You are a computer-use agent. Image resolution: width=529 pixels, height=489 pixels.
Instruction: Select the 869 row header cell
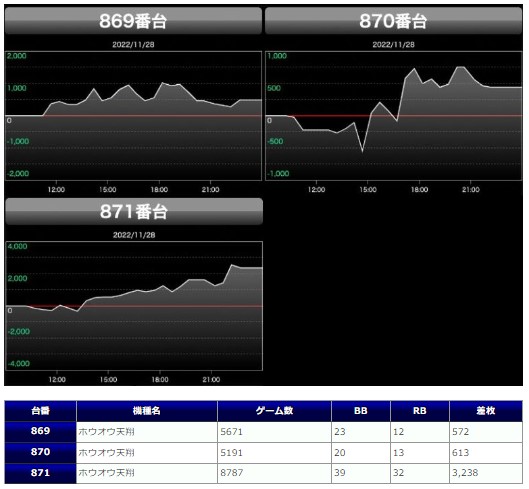pyautogui.click(x=40, y=431)
